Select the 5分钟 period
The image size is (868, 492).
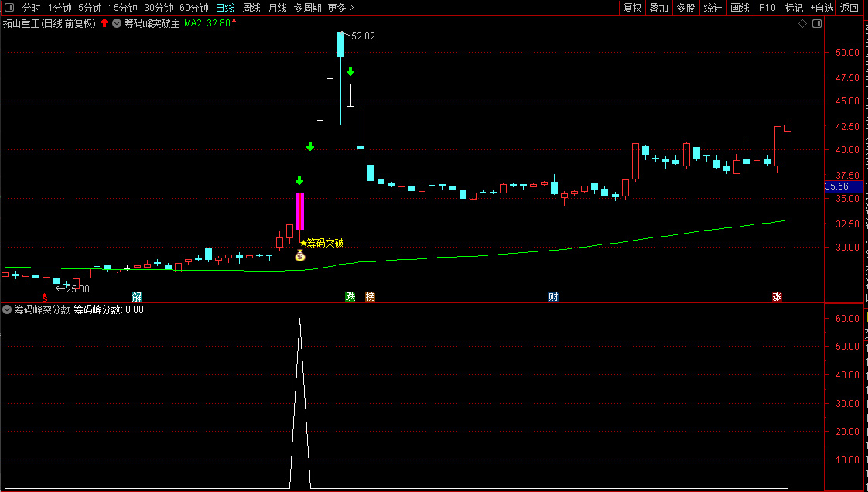[x=90, y=8]
